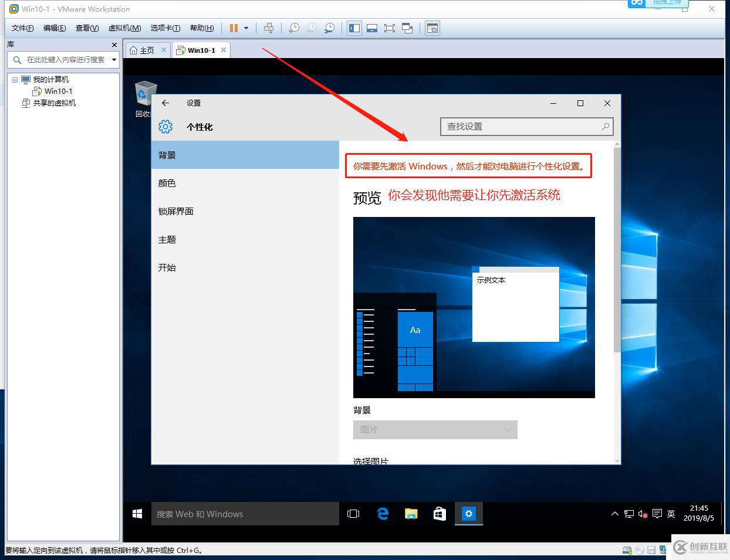Viewport: 730px width, 560px height.
Task: Launch Microsoft Edge from guest taskbar
Action: (383, 514)
